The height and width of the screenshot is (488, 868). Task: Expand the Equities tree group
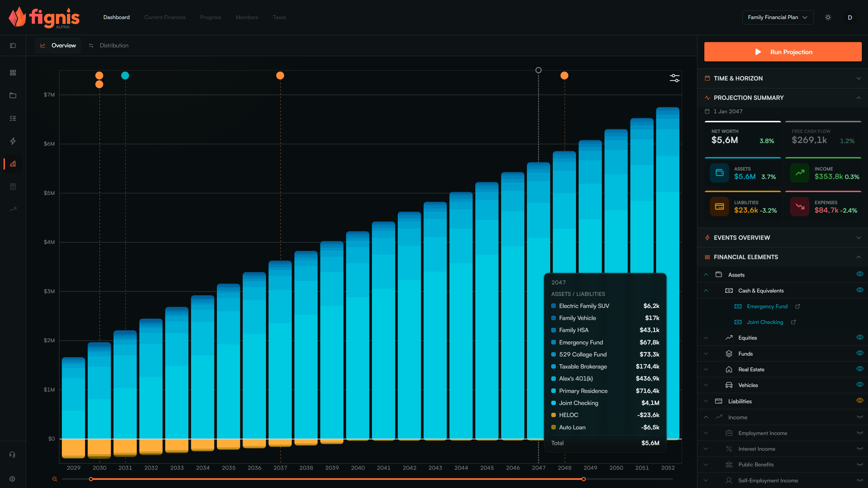706,338
